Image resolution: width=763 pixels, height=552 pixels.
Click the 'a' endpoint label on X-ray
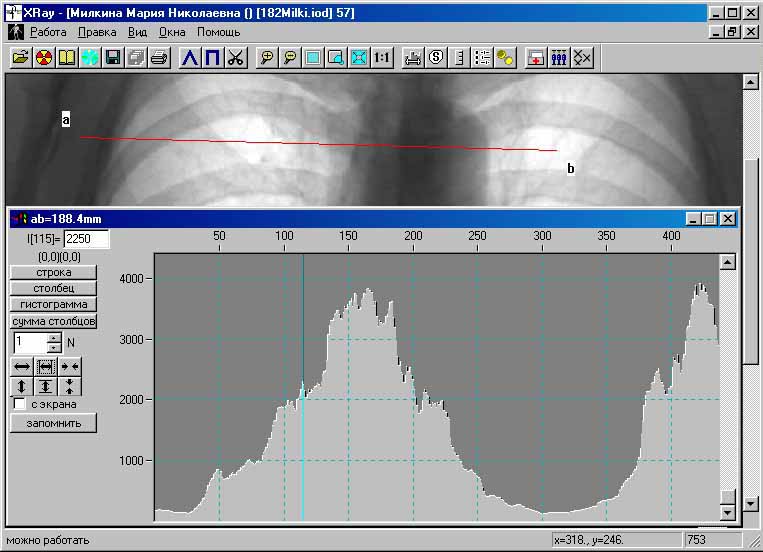pyautogui.click(x=66, y=119)
